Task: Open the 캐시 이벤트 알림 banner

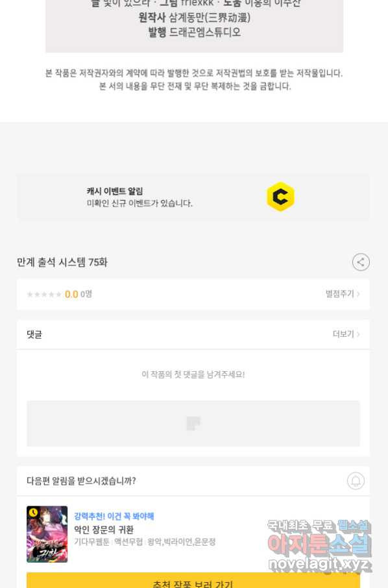Action: (x=193, y=197)
